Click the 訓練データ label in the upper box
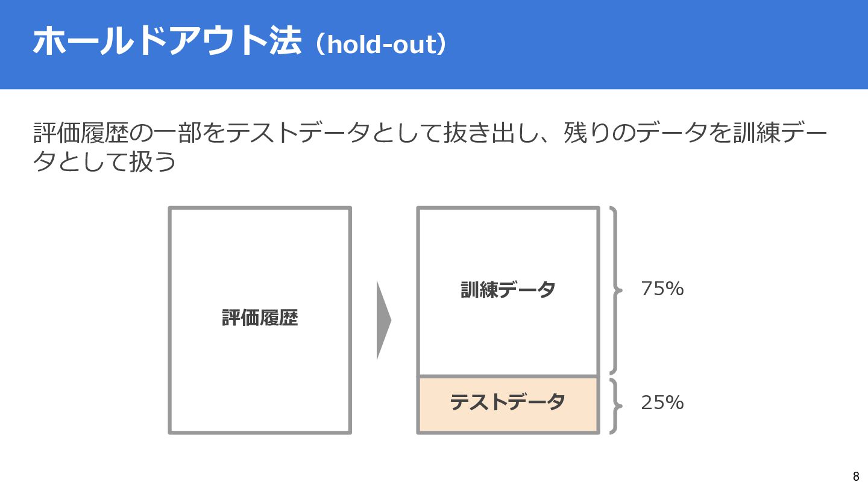868x488 pixels. [x=508, y=290]
